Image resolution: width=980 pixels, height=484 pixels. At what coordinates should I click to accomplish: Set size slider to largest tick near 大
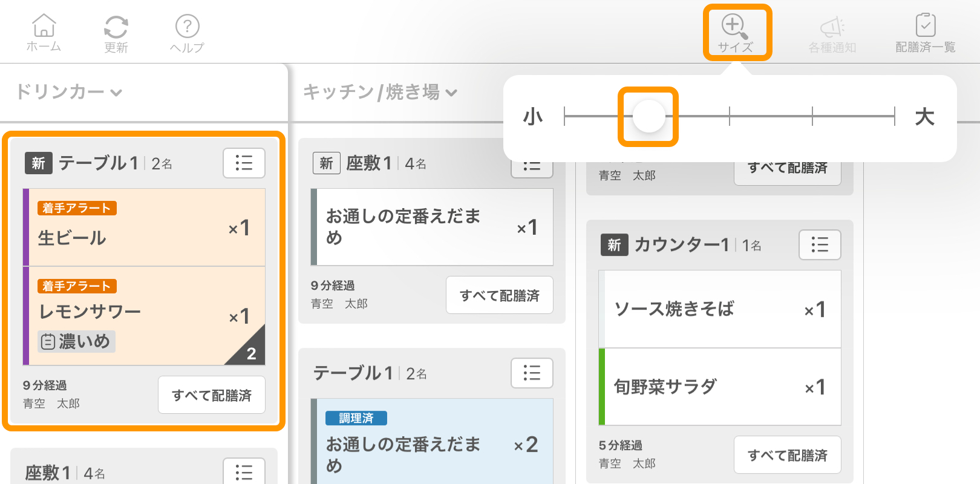tap(895, 116)
